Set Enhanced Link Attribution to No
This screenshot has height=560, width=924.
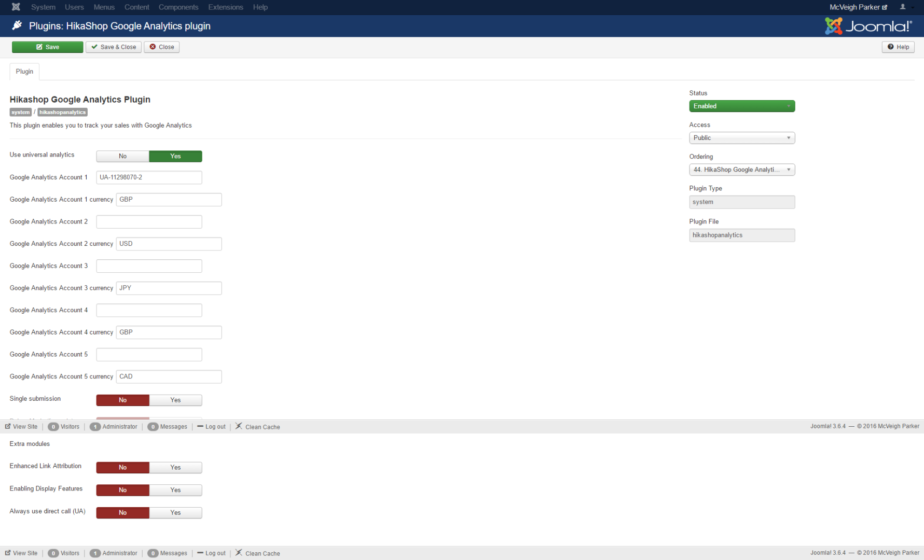122,468
